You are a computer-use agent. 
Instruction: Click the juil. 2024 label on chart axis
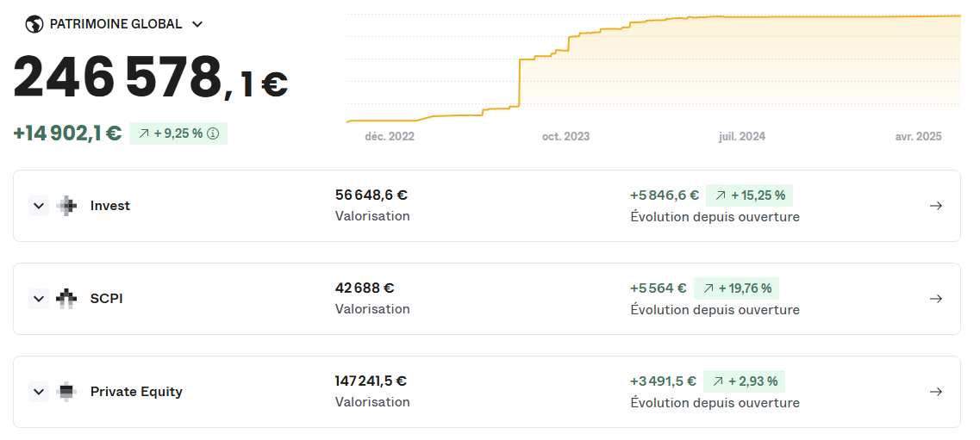click(742, 137)
